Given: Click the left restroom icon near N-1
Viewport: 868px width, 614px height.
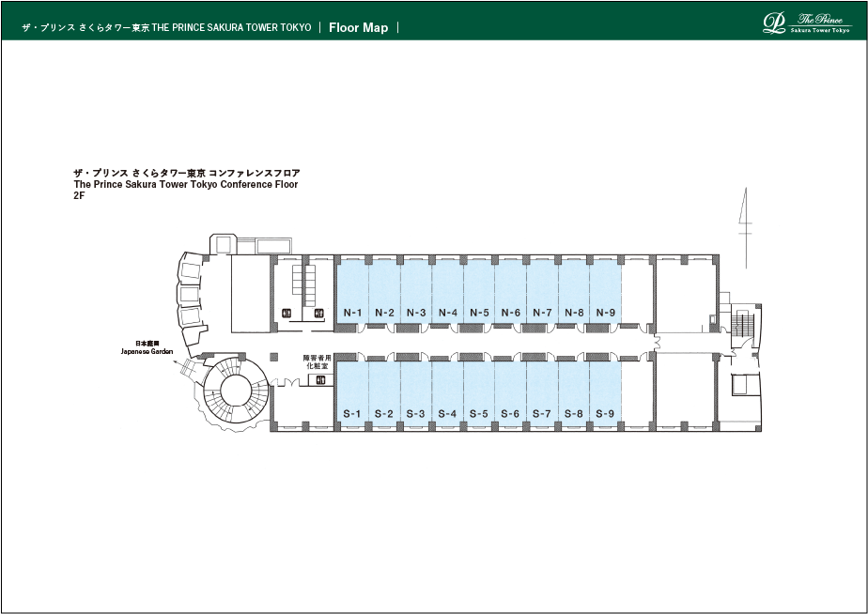Looking at the screenshot, I should click(287, 313).
